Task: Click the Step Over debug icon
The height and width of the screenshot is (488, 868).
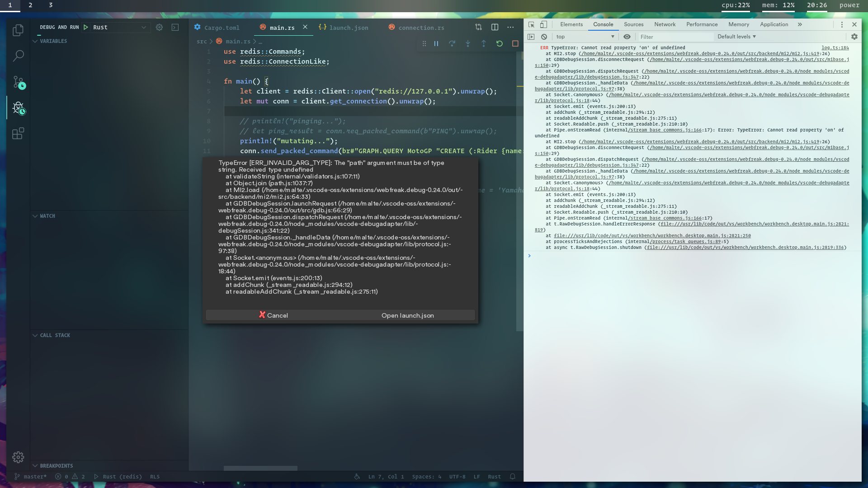Action: 452,44
